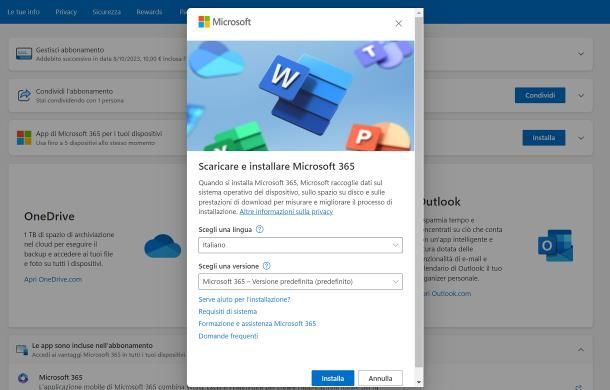Click the Gestisci abbonamento card icon
610x390 pixels.
click(24, 53)
